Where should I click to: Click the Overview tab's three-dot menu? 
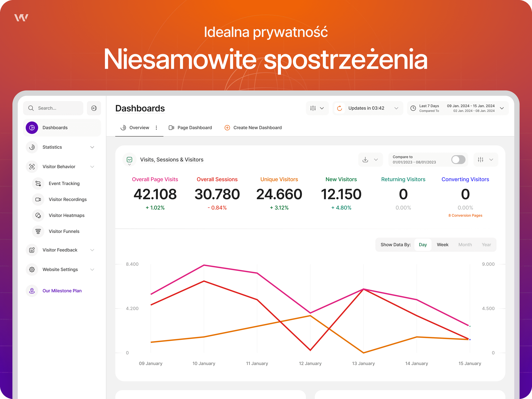click(x=156, y=128)
